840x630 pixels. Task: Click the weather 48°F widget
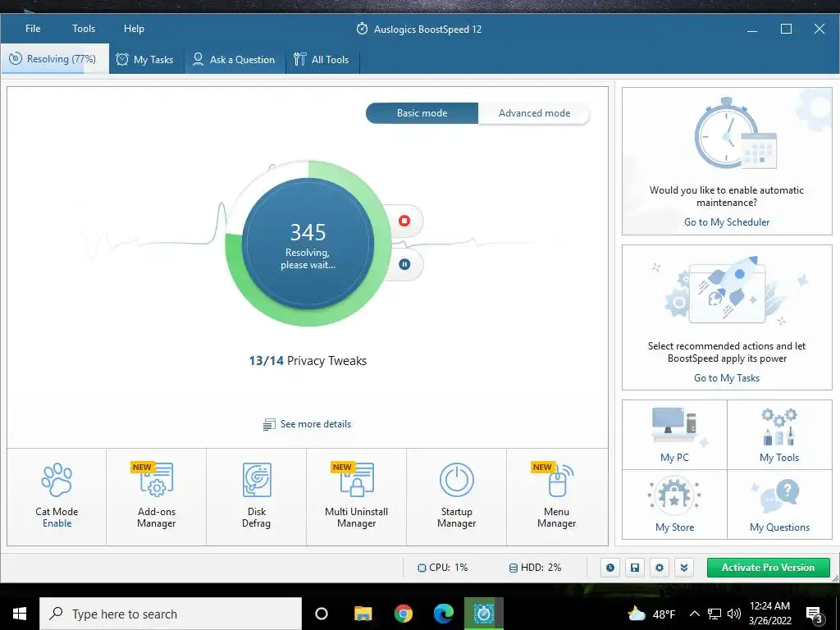click(x=651, y=614)
